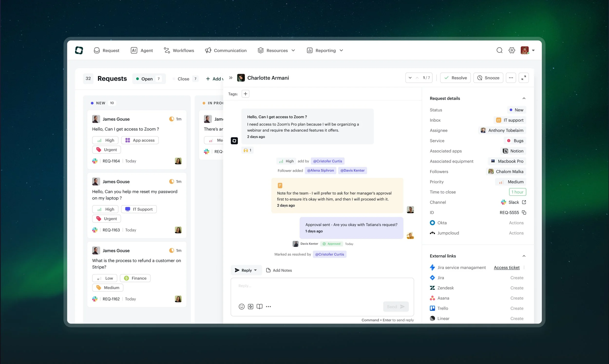
Task: Copy the REQ-5555 ID icon
Action: (524, 212)
